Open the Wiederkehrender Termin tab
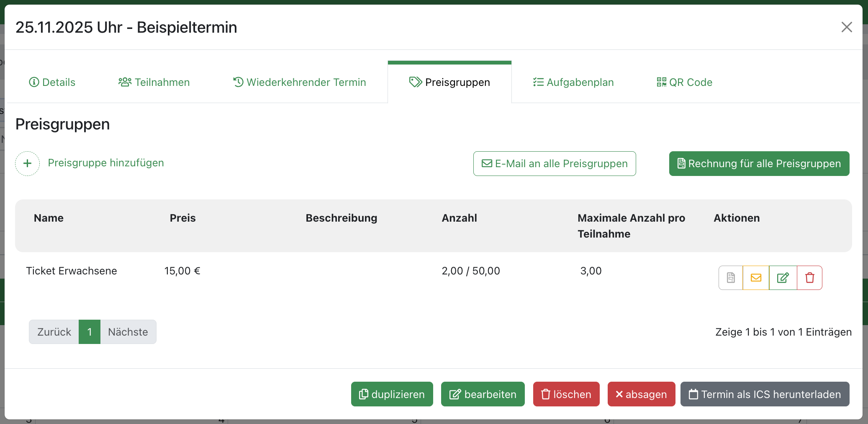 (x=300, y=82)
